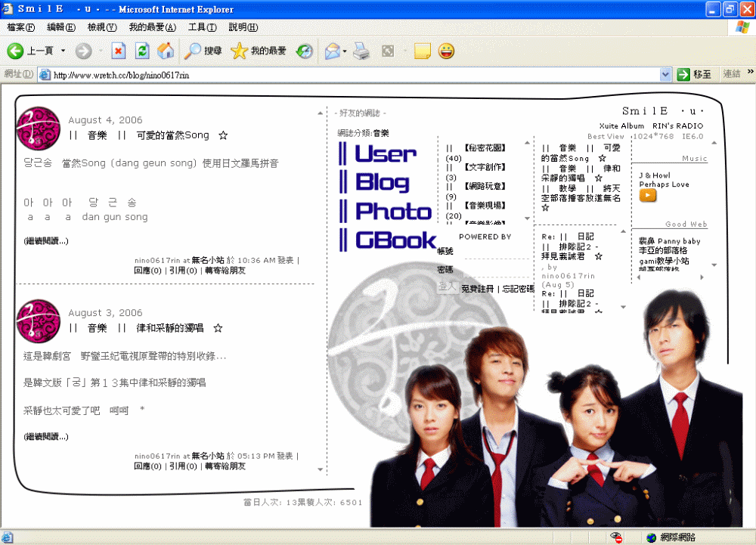This screenshot has width=756, height=545.
Task: Open 【文字創作】 category link
Action: pyautogui.click(x=485, y=167)
